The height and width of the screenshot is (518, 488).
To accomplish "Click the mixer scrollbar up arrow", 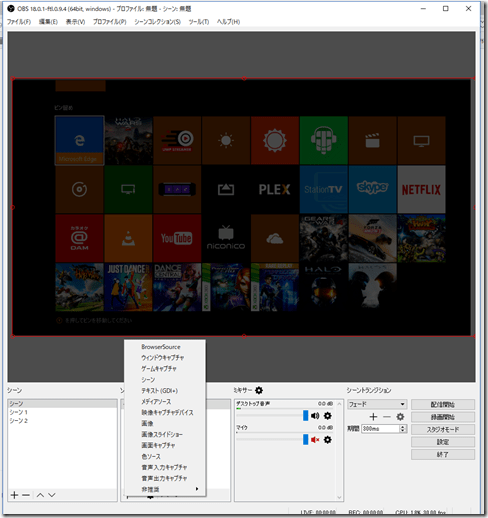I will 339,404.
